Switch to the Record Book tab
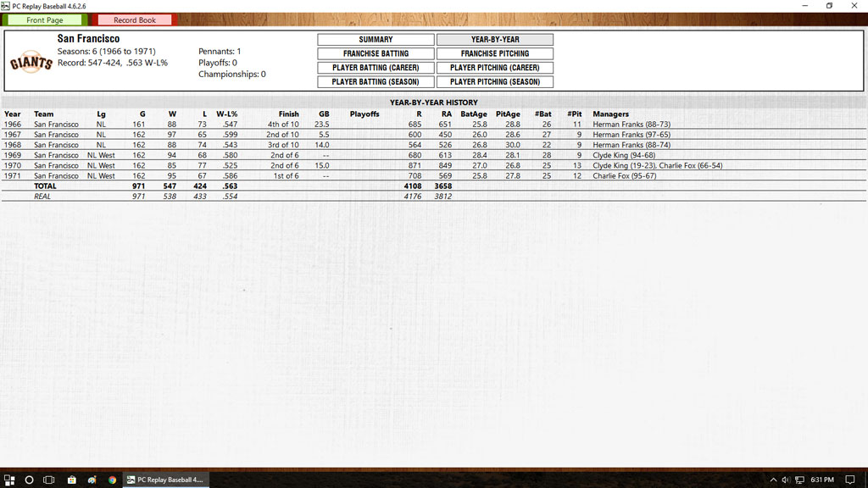 [x=135, y=19]
